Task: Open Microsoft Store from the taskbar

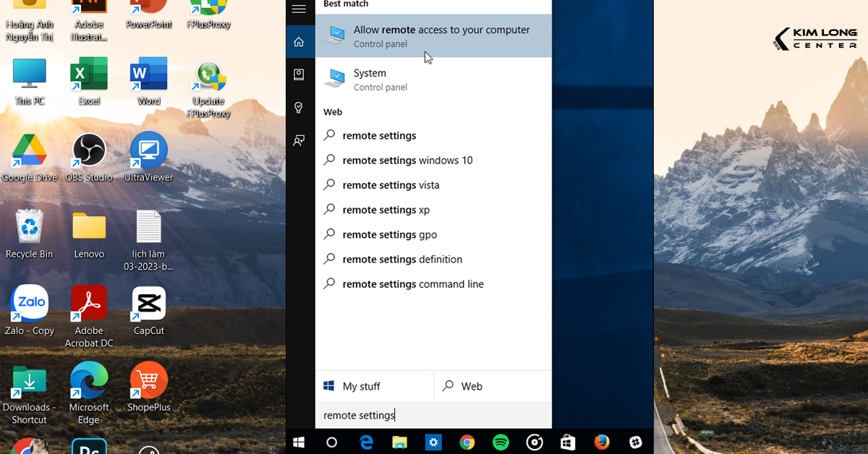Action: click(567, 442)
